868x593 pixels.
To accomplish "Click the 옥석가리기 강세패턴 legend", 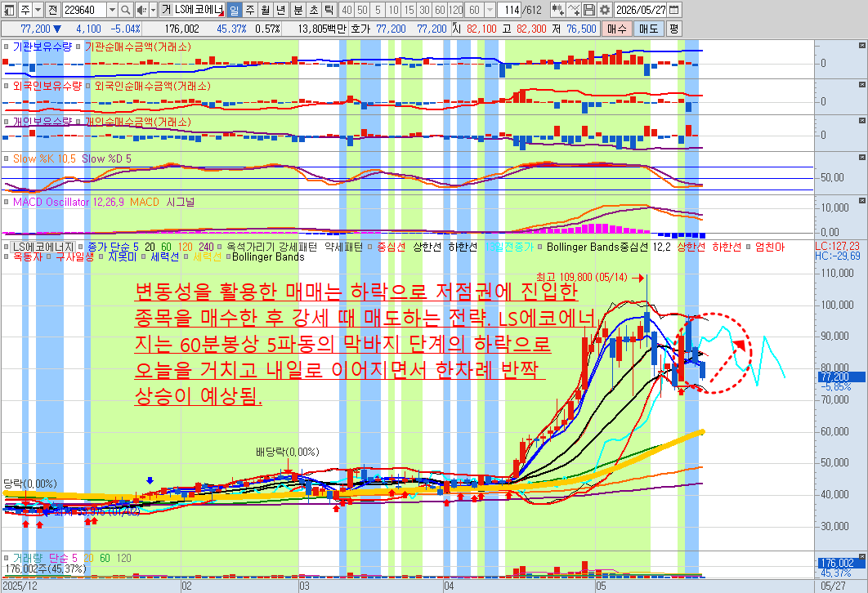I will click(271, 247).
